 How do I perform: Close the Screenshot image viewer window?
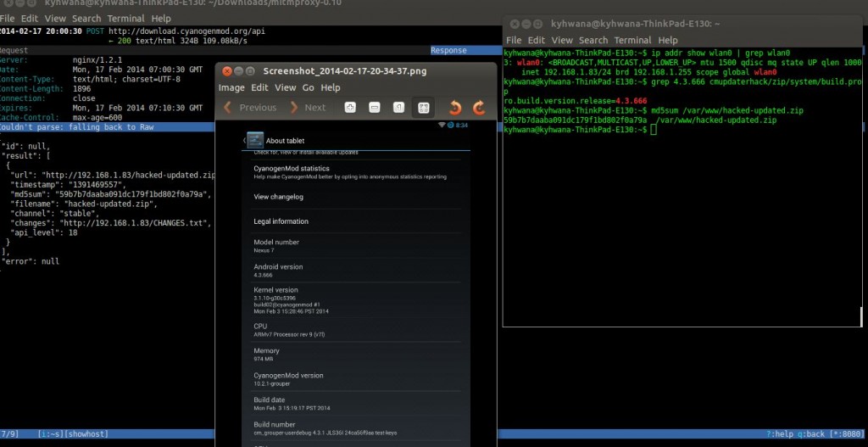226,71
